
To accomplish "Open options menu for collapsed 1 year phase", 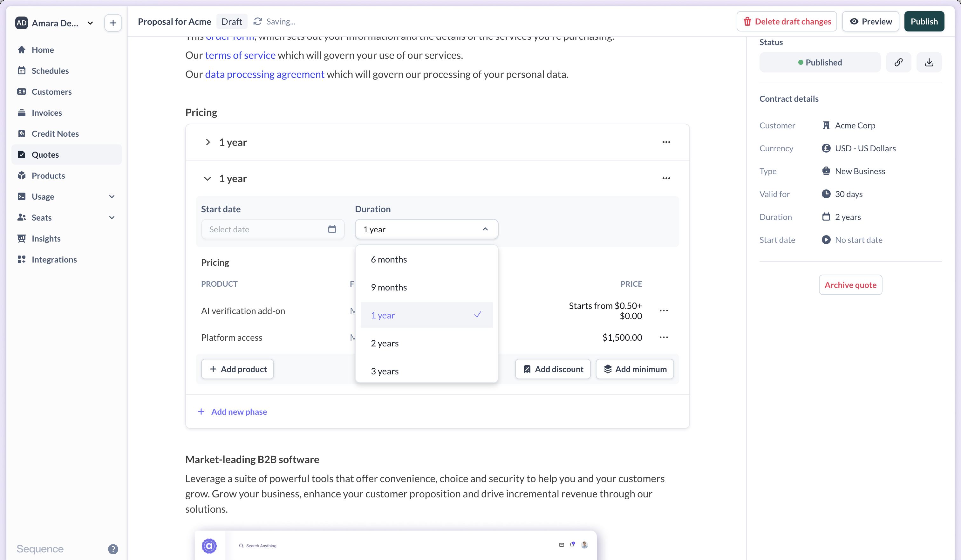I will 666,142.
